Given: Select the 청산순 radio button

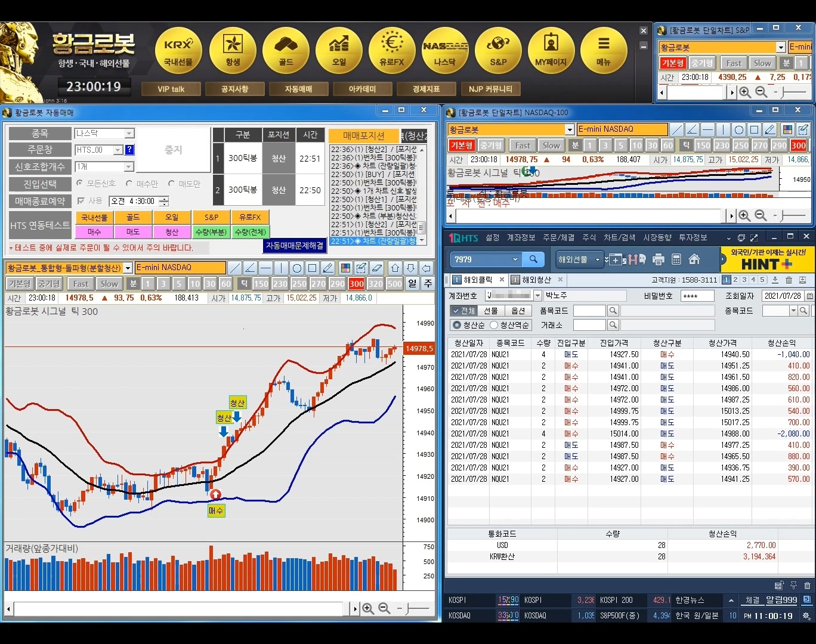Looking at the screenshot, I should 457,325.
